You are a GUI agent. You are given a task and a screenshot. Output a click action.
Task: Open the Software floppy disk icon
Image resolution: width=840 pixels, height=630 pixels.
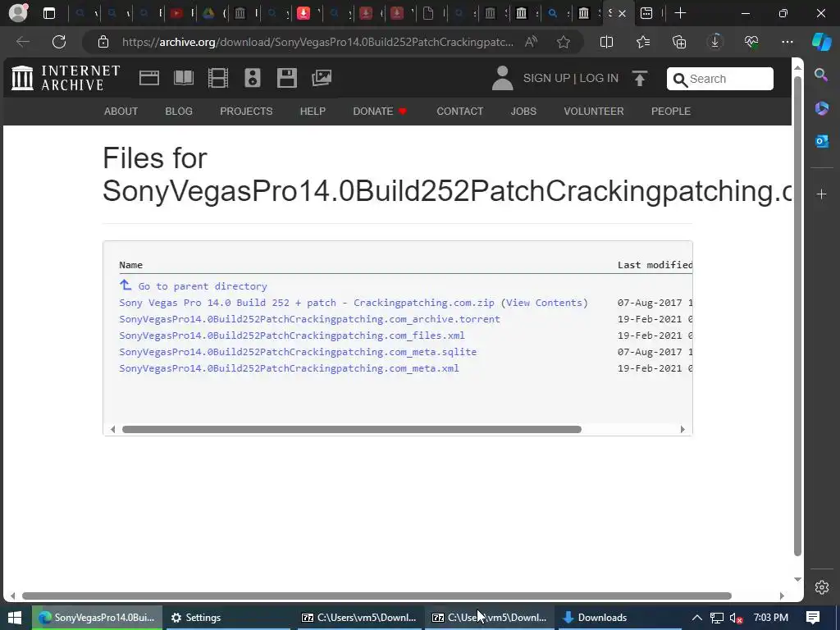click(287, 78)
